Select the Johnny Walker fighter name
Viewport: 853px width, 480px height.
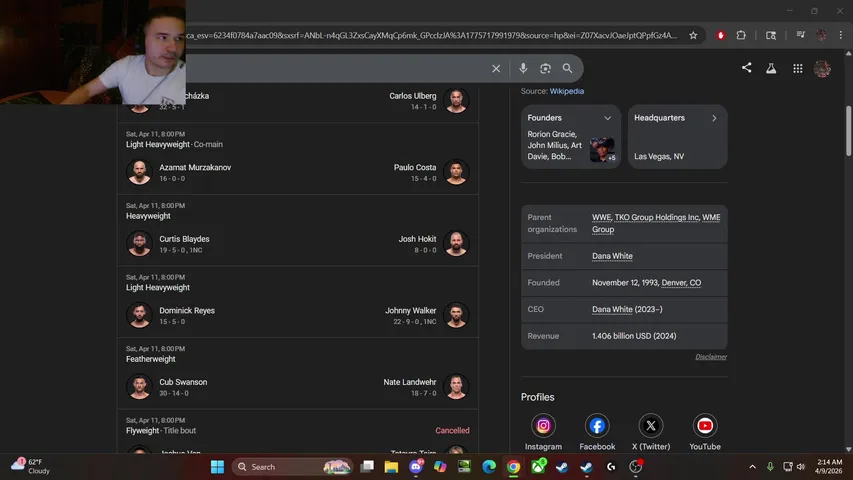pyautogui.click(x=410, y=310)
